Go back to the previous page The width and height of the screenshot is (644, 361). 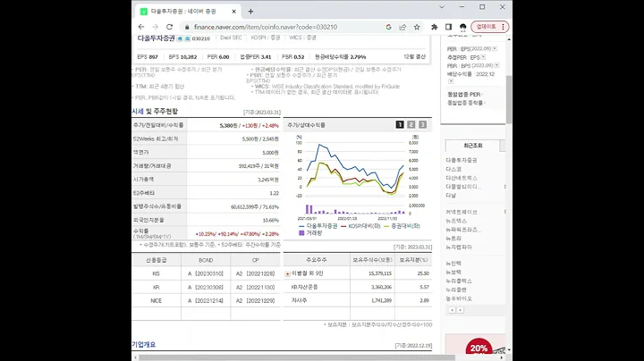(141, 27)
